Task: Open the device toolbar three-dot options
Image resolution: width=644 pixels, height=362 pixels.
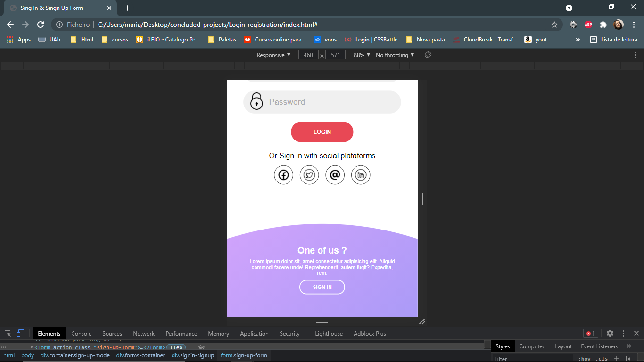Action: point(635,55)
